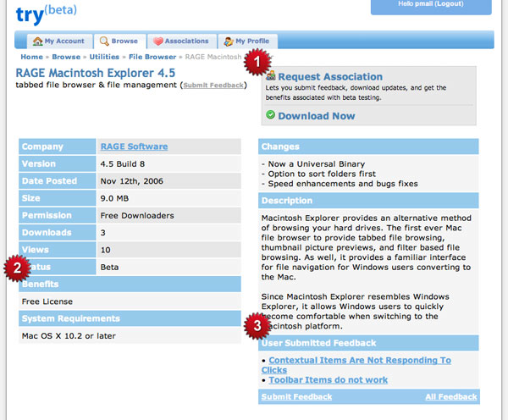Open the Utilities breadcrumb link

point(104,57)
